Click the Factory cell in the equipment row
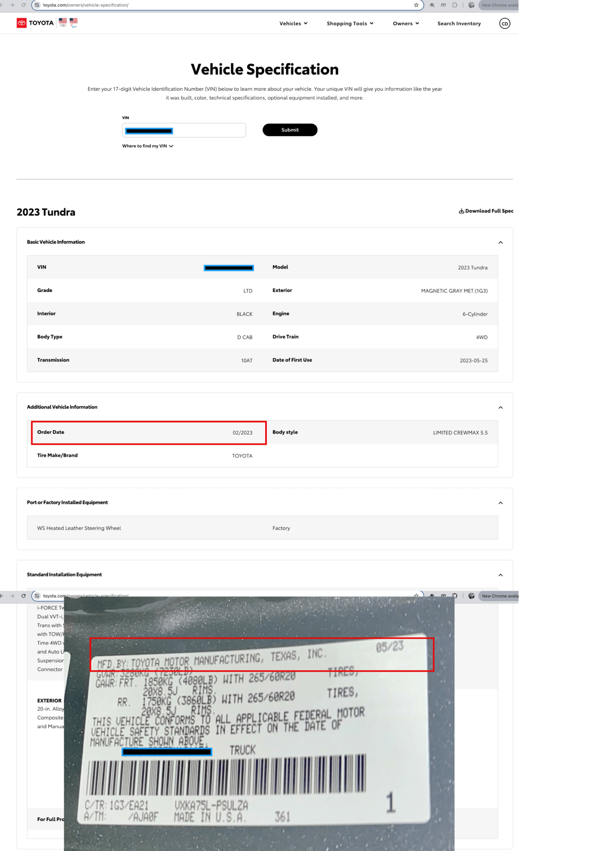 point(281,528)
